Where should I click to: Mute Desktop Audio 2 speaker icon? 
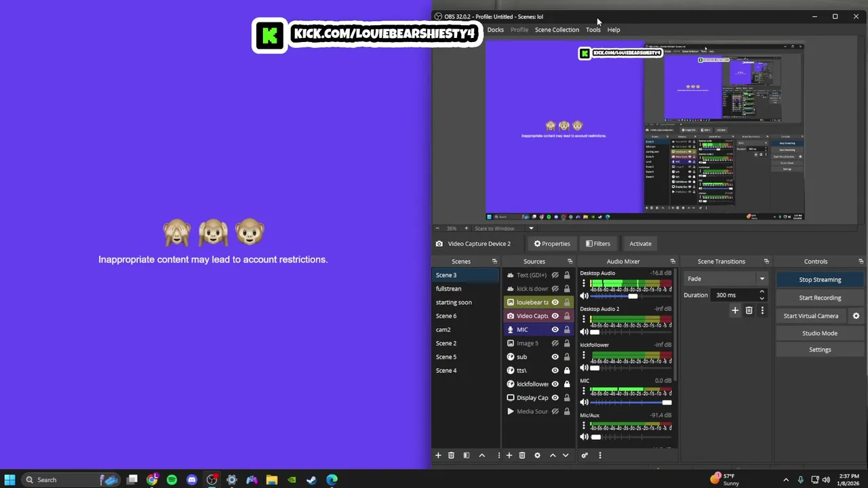coord(584,332)
